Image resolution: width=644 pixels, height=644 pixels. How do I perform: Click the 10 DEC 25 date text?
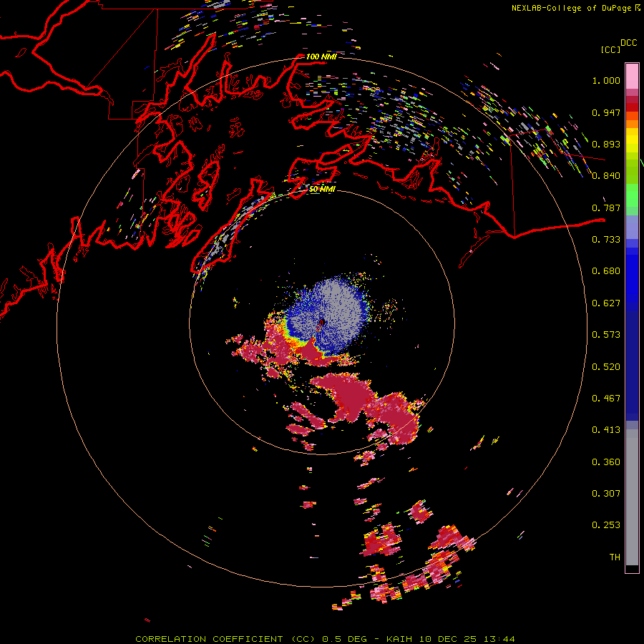point(448,639)
